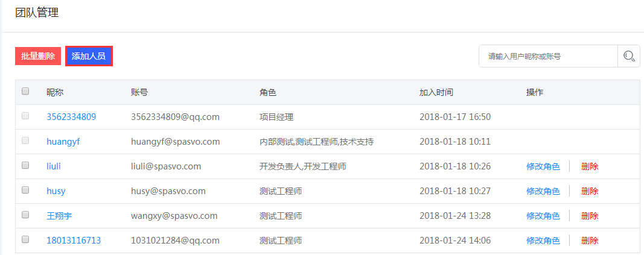Viewport: 644px width, 255px height.
Task: Delete the liuli team member
Action: point(590,166)
